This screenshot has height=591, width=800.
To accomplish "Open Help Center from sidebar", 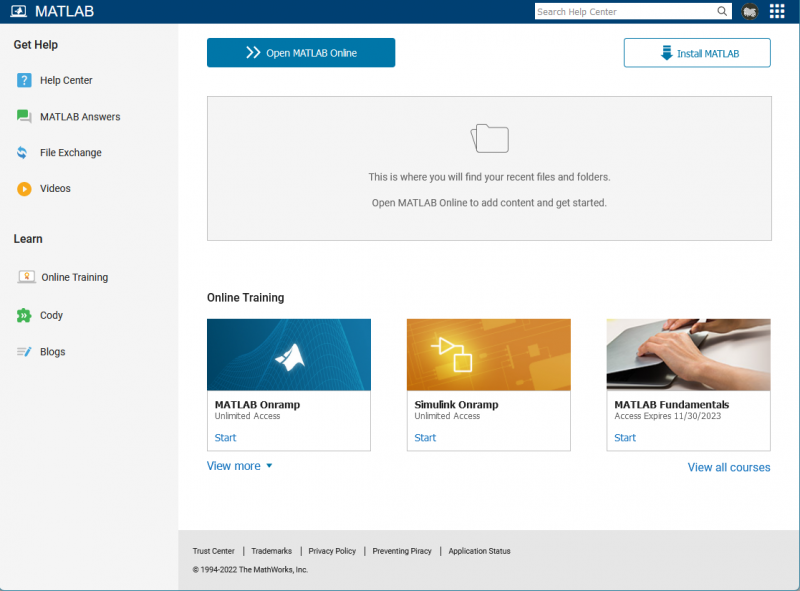I will pos(66,80).
